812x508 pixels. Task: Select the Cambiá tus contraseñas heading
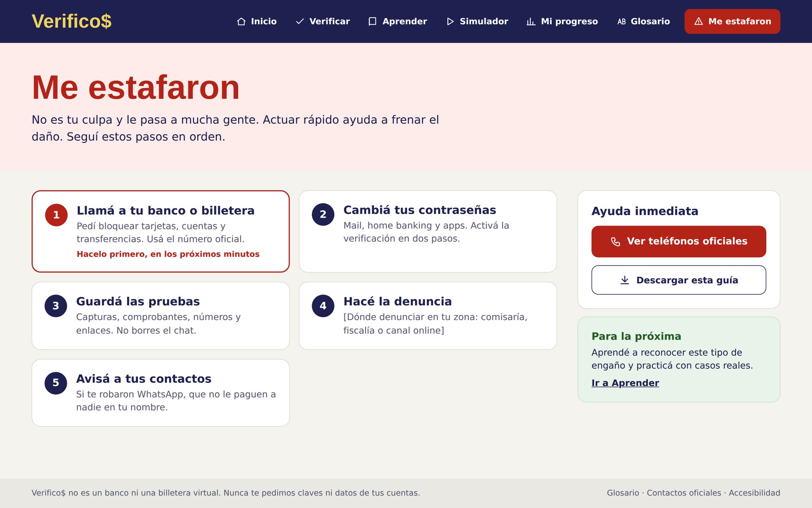click(420, 210)
